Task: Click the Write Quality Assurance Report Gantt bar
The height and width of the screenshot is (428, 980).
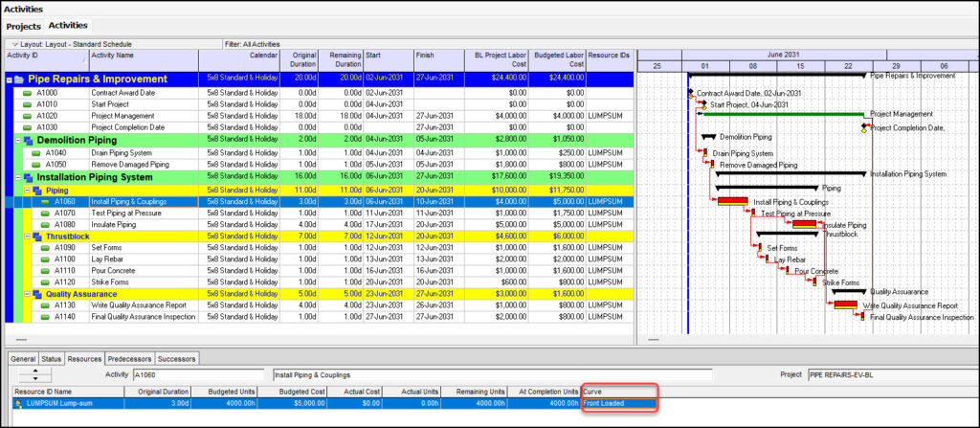Action: [x=846, y=304]
